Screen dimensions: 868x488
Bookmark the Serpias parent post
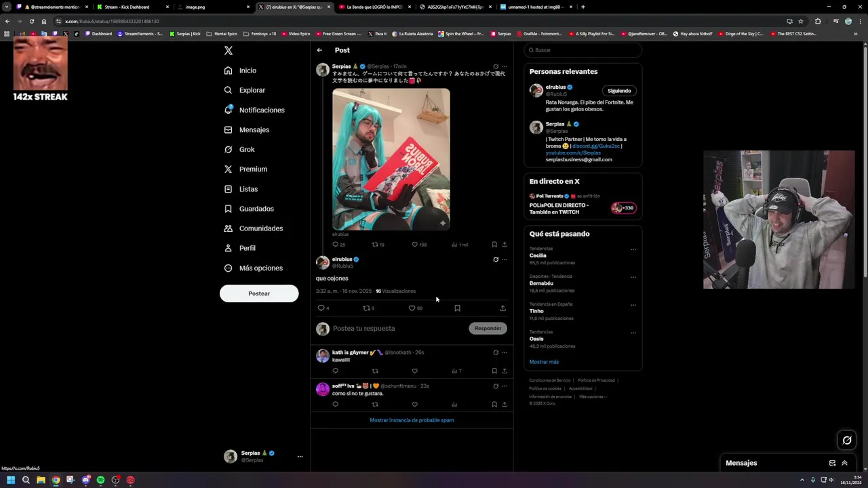(494, 245)
